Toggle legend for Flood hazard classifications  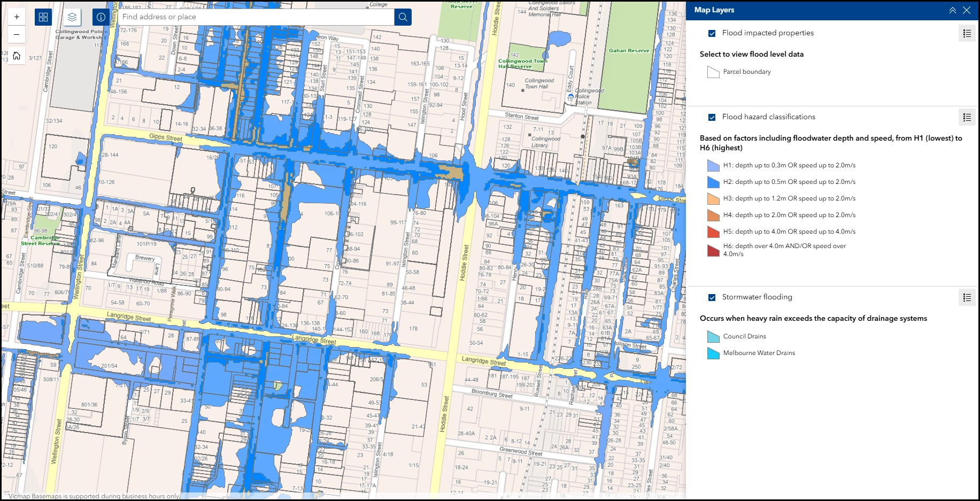click(967, 117)
